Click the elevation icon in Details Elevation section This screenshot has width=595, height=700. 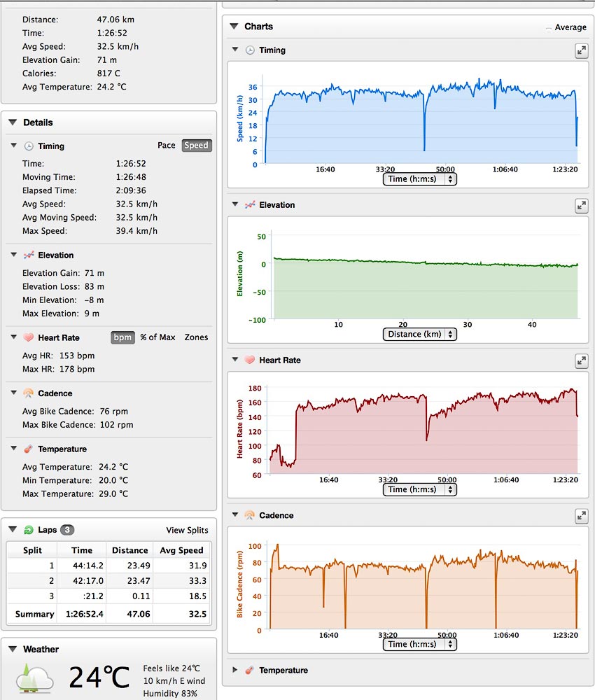pyautogui.click(x=29, y=255)
